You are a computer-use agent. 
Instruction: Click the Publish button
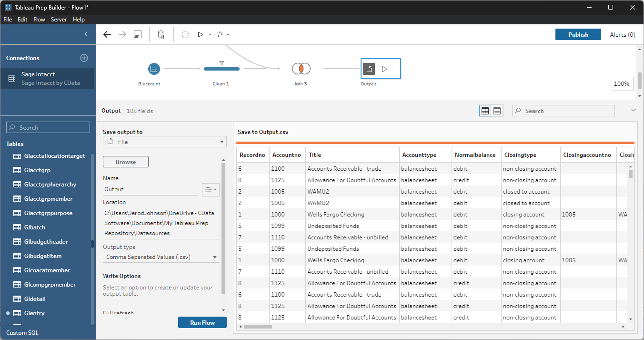tap(578, 34)
